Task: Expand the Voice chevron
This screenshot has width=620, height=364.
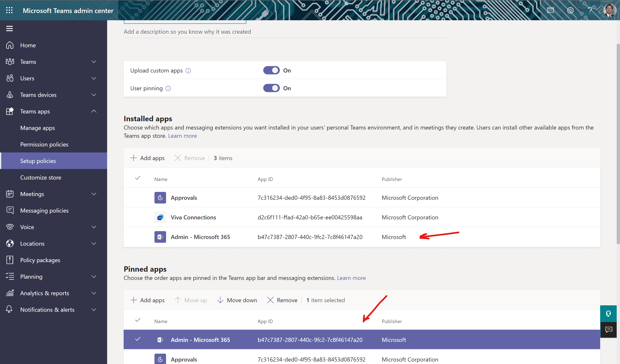Action: click(x=94, y=227)
